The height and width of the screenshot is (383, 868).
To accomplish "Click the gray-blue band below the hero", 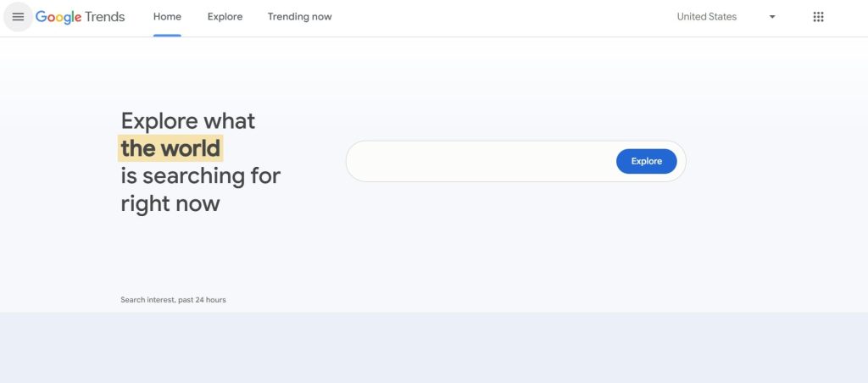I will point(434,347).
